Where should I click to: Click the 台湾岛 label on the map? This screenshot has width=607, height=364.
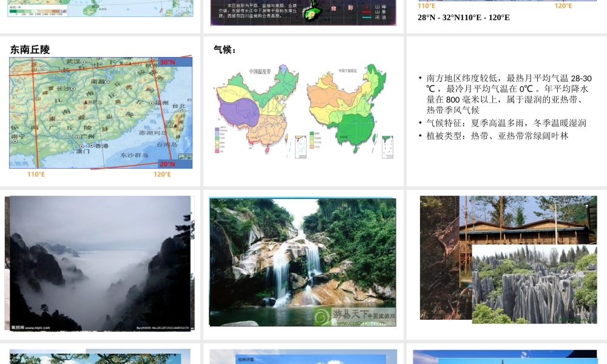click(x=166, y=144)
